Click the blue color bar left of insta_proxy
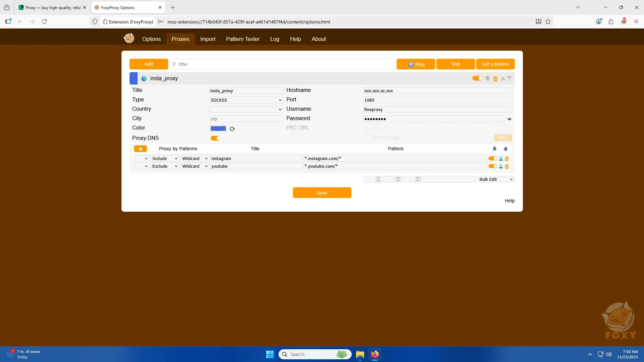This screenshot has height=362, width=644. click(x=134, y=79)
